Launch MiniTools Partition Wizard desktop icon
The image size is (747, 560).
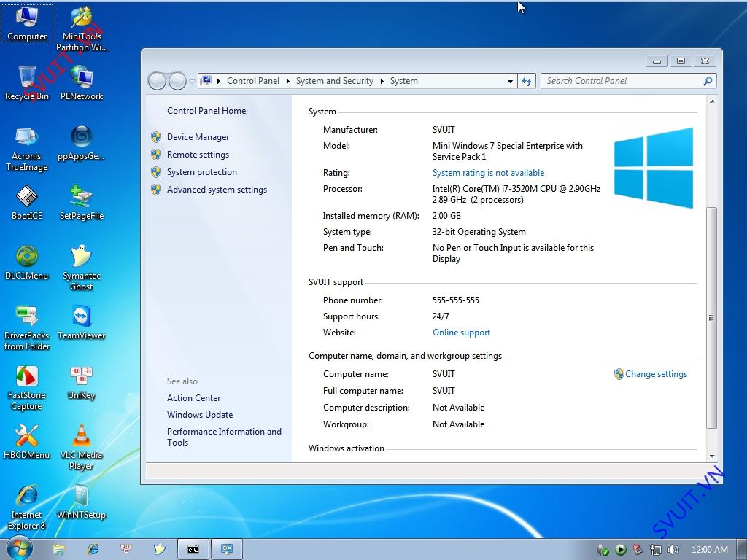(82, 28)
